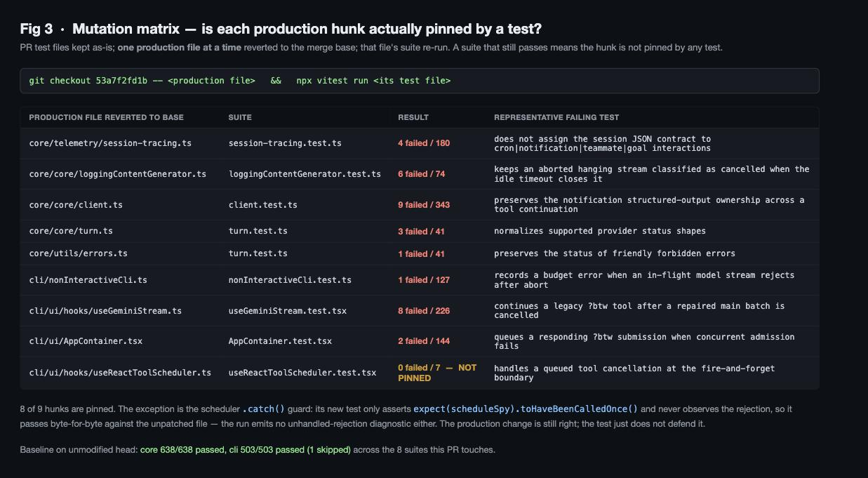This screenshot has height=478, width=868.
Task: Select core/core/client.ts file cell
Action: (76, 205)
